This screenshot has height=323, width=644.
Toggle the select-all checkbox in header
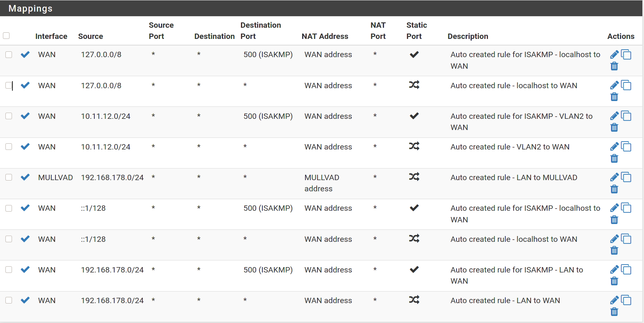(6, 36)
